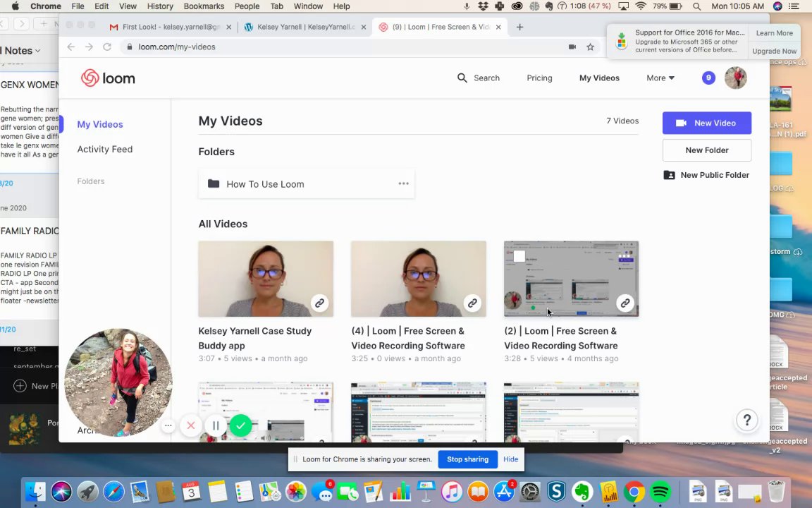
Task: Open Creative Cloud menu bar icon
Action: click(517, 6)
